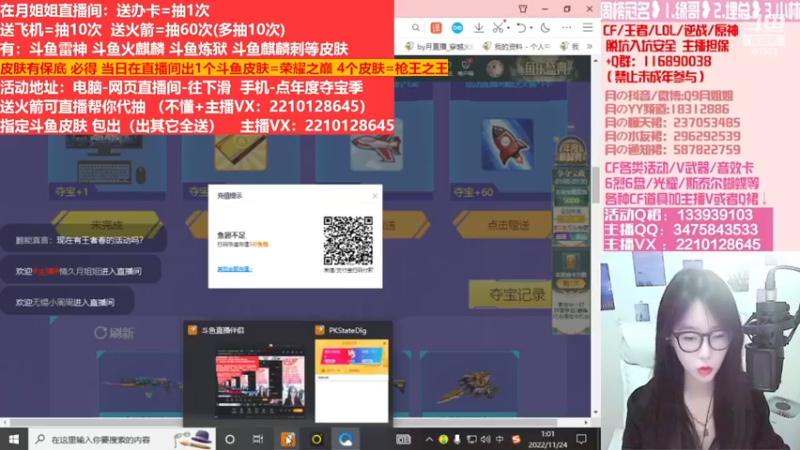This screenshot has width=800, height=450.
Task: Click the Sogou input tray icon
Action: (x=516, y=439)
